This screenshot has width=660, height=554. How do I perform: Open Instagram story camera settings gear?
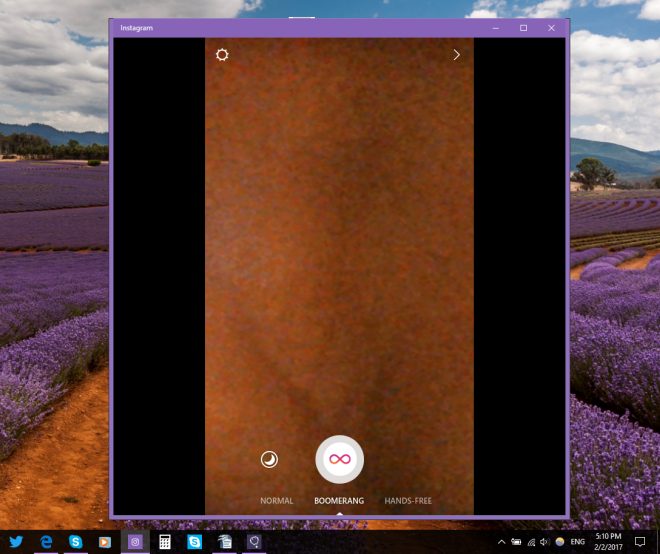coord(222,55)
